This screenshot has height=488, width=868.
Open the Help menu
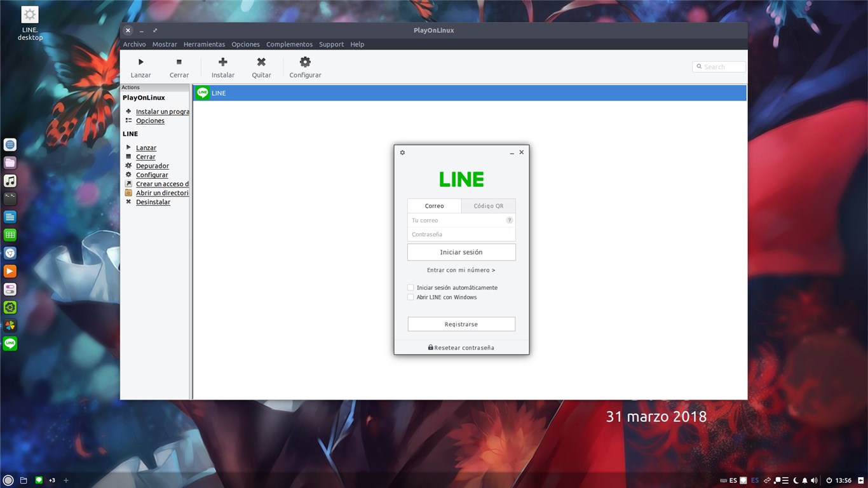pos(357,44)
